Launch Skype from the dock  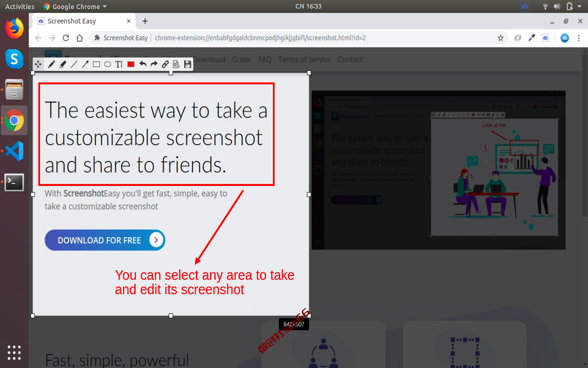[14, 59]
